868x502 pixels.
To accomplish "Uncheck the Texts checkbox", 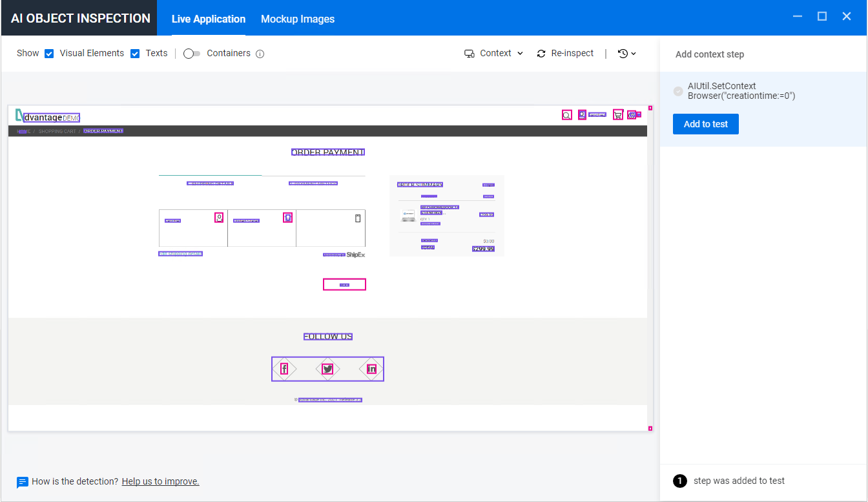I will pyautogui.click(x=135, y=54).
